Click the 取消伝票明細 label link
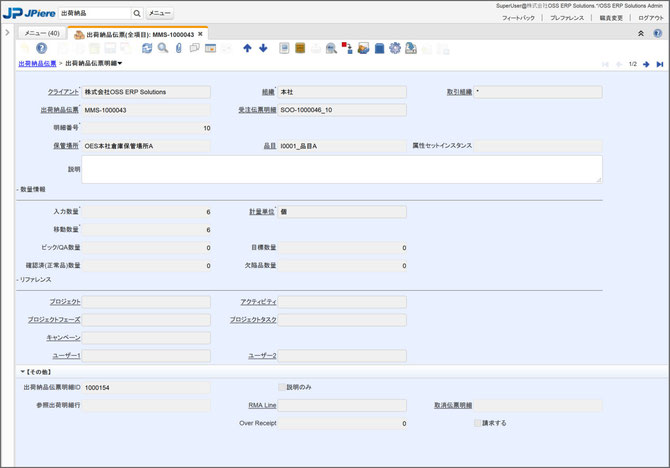Viewport: 670px width, 468px height. point(453,405)
